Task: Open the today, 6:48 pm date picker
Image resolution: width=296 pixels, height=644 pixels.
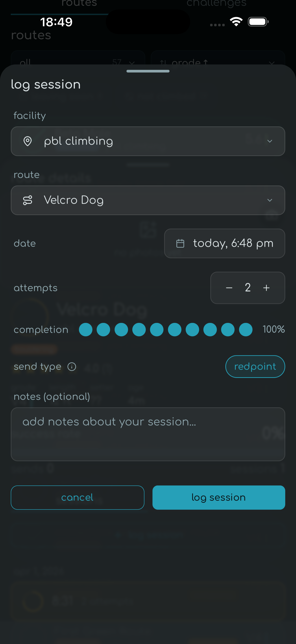Action: tap(225, 243)
